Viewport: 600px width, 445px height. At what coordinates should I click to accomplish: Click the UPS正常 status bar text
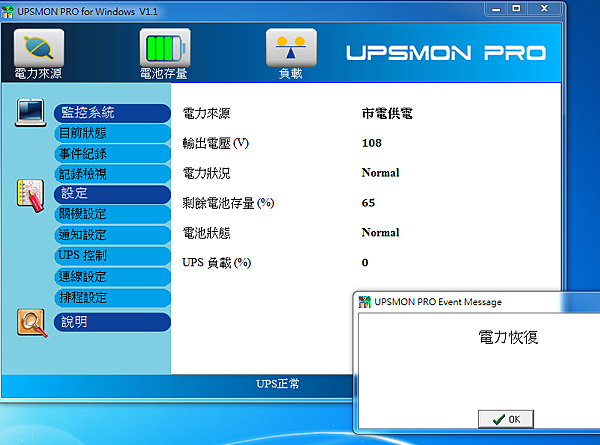coord(277,384)
